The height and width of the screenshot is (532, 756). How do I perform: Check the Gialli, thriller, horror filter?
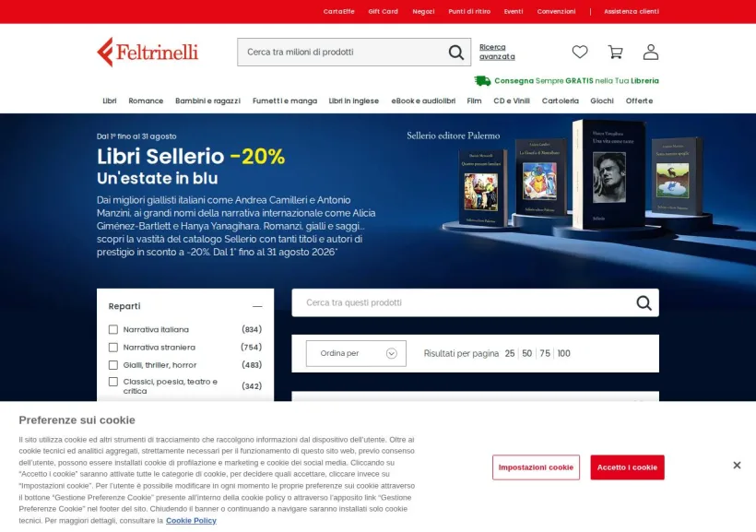[113, 365]
